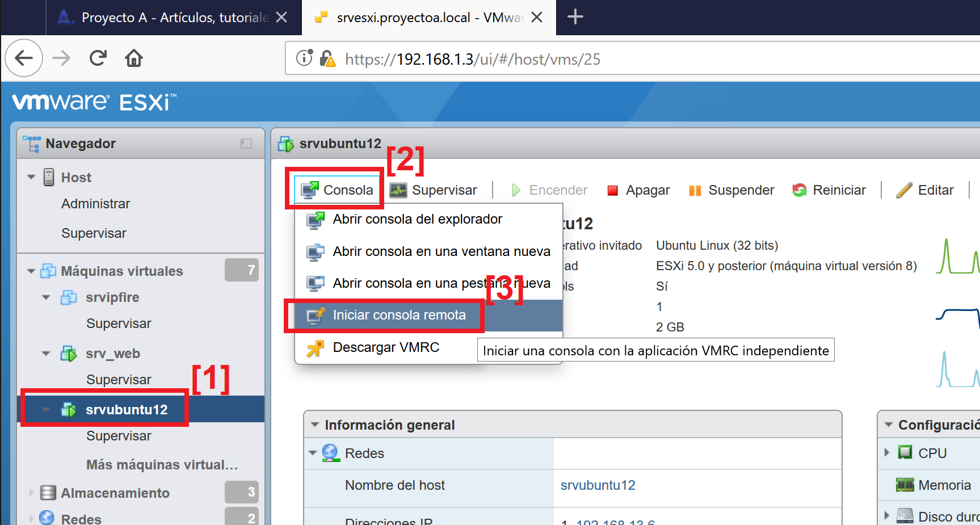Select Host in the navigator
This screenshot has width=980, height=525.
(76, 178)
